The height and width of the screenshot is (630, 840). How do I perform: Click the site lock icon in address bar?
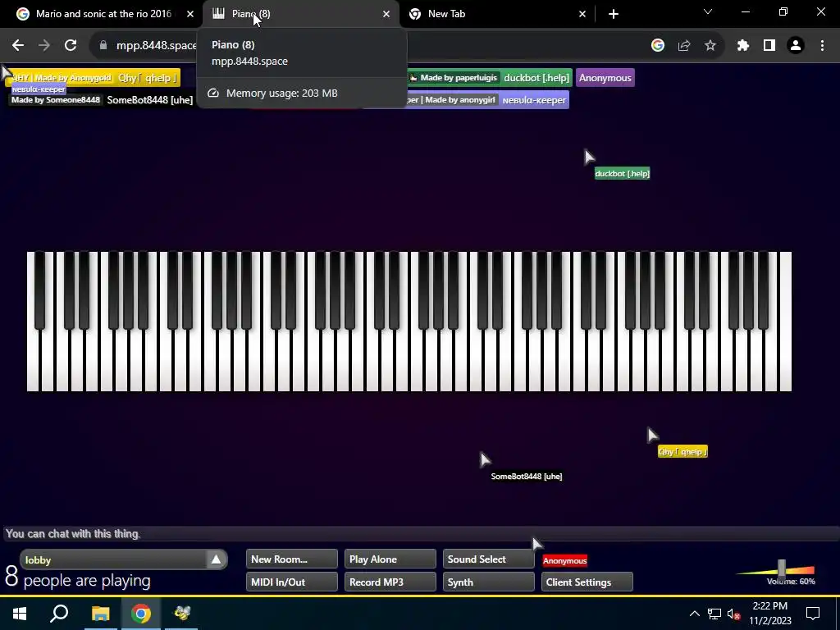(103, 46)
